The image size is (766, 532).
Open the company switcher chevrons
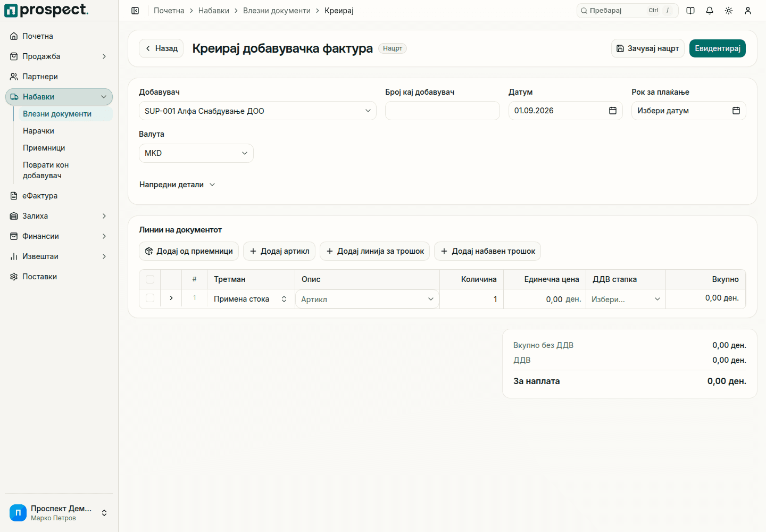tap(104, 513)
